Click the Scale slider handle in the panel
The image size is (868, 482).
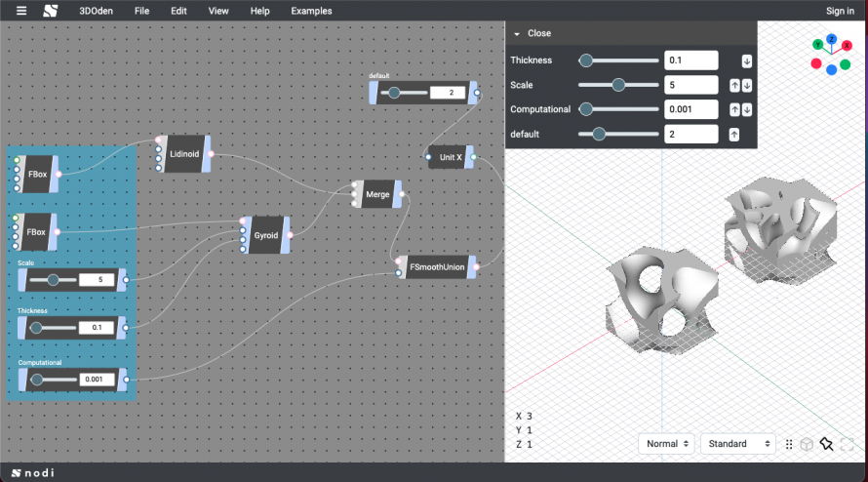tap(618, 85)
